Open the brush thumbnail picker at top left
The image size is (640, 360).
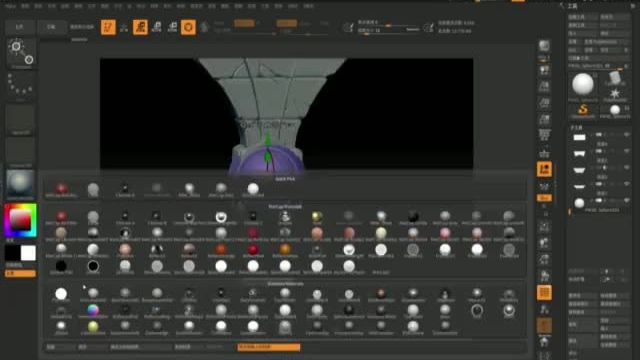pyautogui.click(x=20, y=53)
